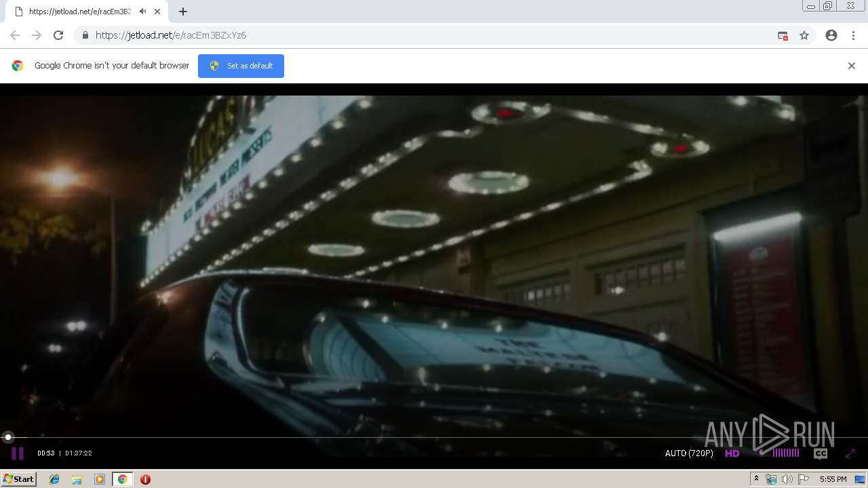
Task: Open Windows Explorer folder icon on taskbar
Action: 77,479
